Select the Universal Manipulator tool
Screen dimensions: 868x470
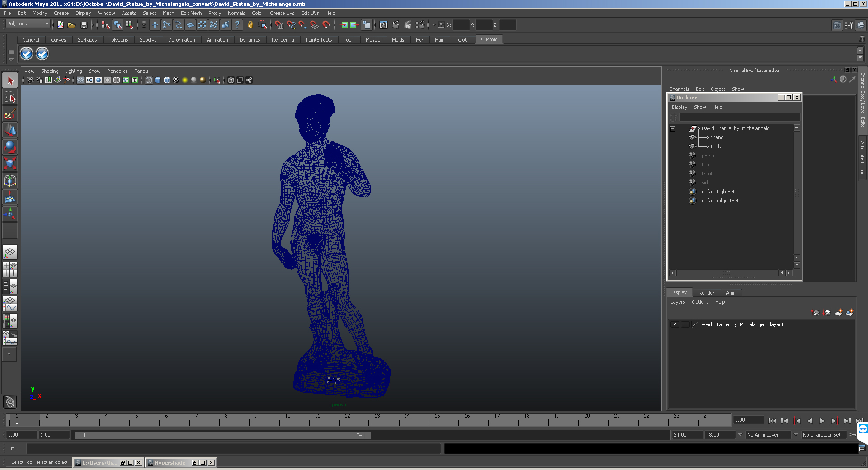tap(10, 180)
